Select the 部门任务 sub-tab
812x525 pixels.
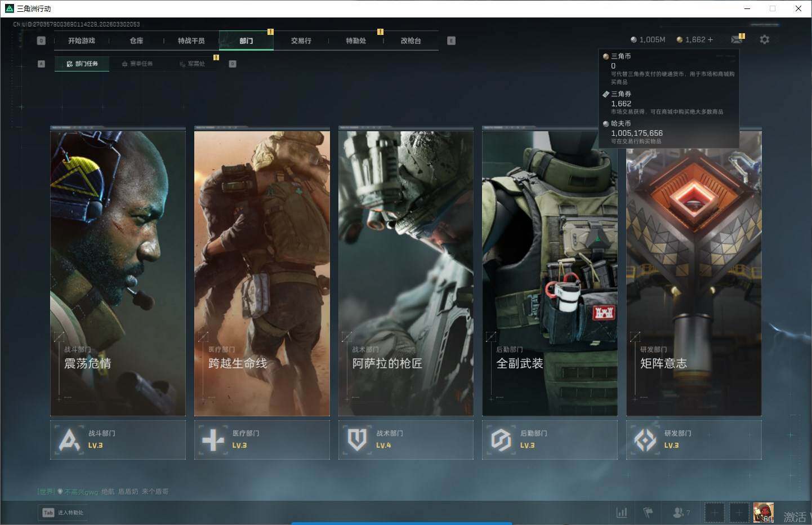[82, 64]
